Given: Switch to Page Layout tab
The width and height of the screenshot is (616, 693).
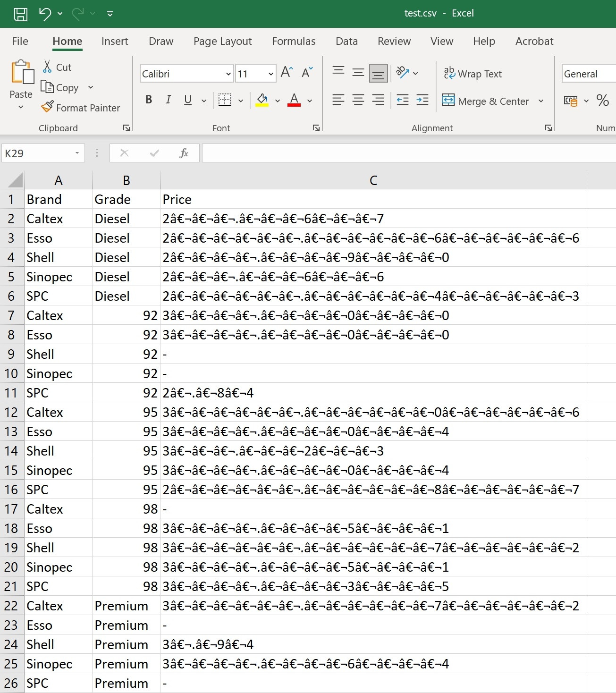Looking at the screenshot, I should pos(223,41).
